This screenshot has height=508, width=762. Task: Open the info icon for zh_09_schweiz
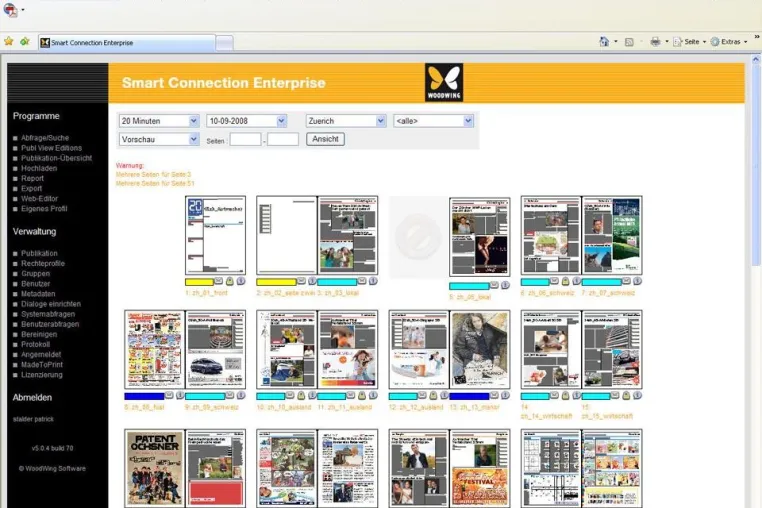coord(241,395)
